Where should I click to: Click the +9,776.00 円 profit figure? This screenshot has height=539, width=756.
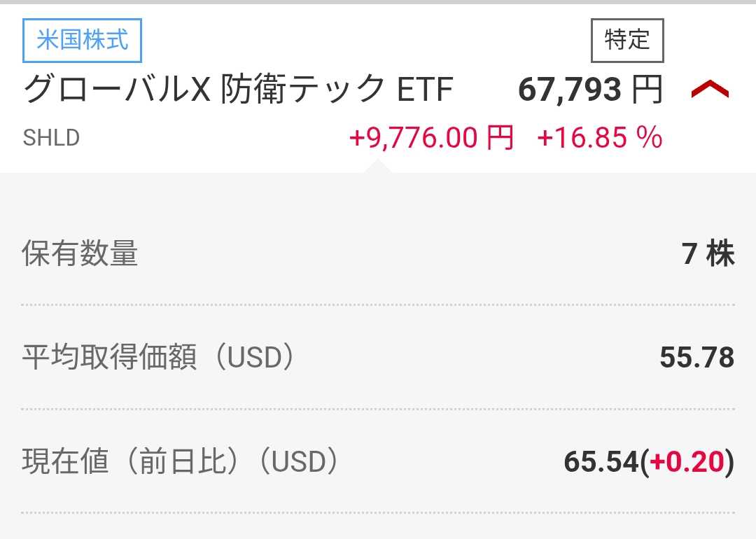(431, 138)
